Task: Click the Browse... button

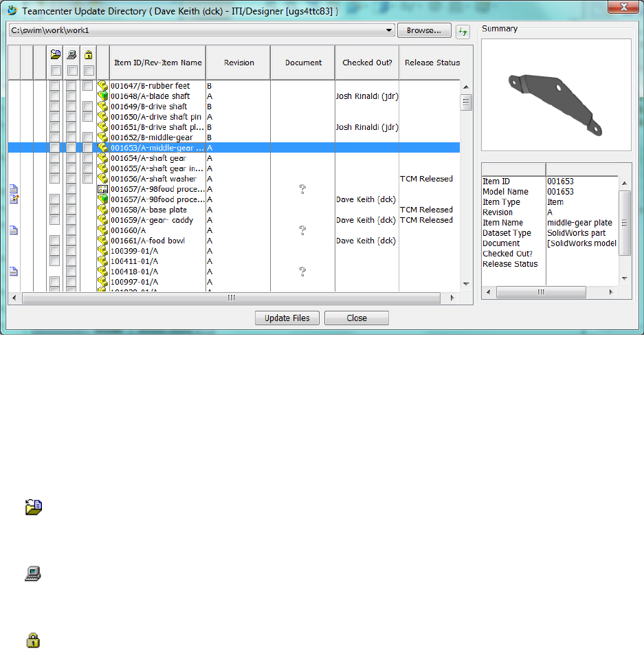Action: pos(424,30)
